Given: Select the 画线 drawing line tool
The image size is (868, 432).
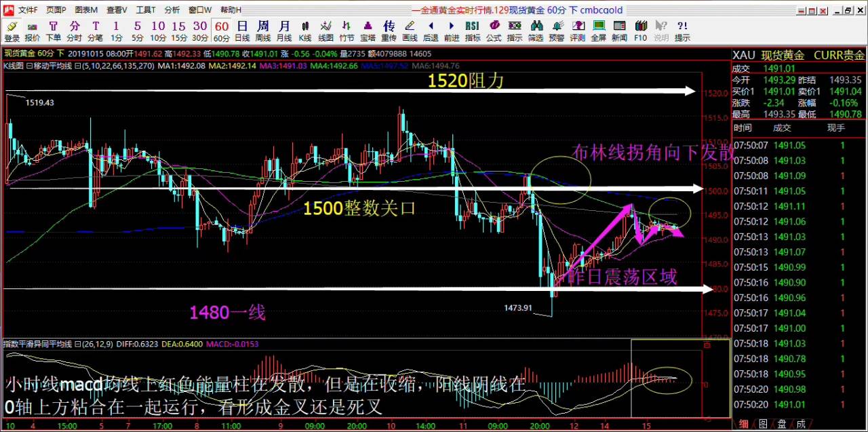Looking at the screenshot, I should [x=410, y=31].
